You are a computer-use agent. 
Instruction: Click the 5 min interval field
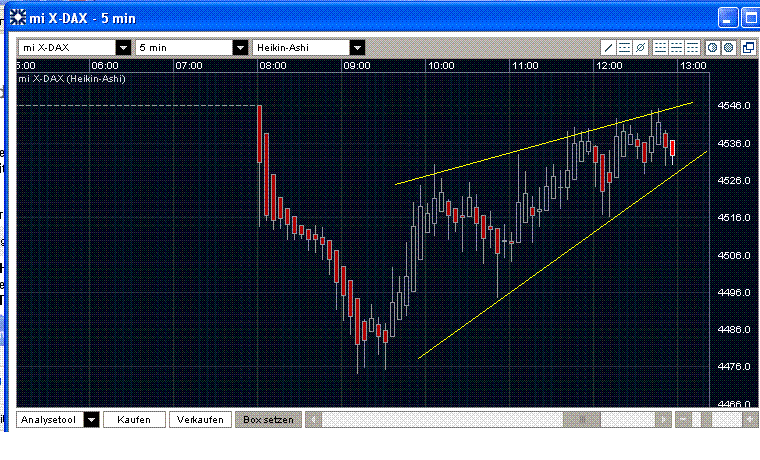[184, 48]
